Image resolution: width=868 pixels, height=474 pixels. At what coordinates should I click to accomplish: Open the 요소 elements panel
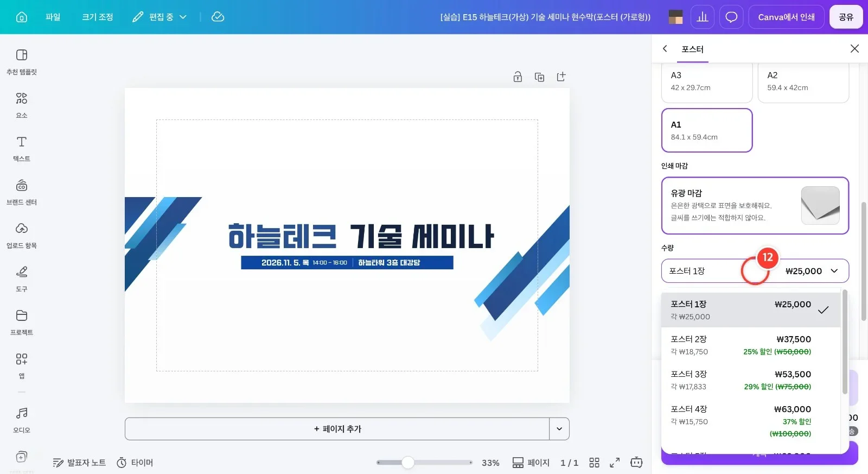(22, 105)
